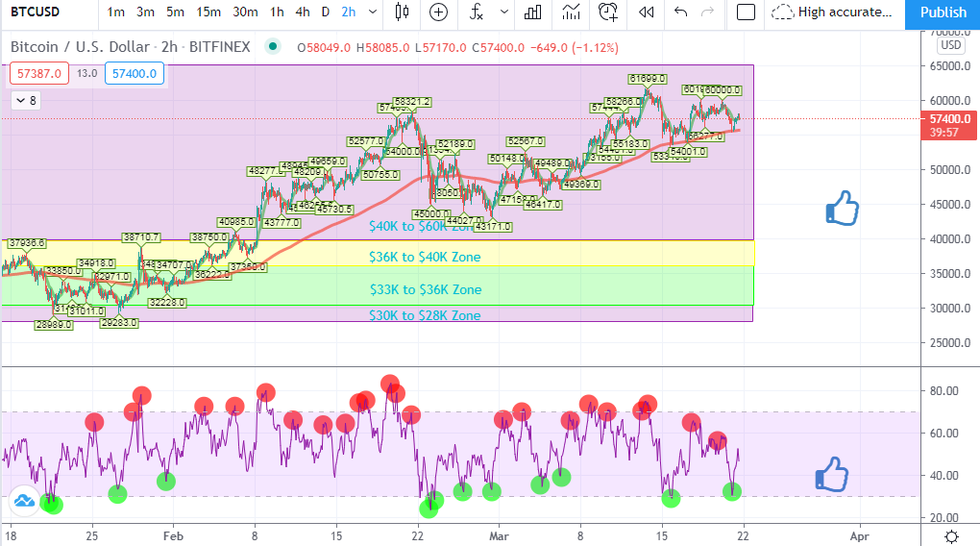
Task: Undo the last action with the arrow
Action: (x=680, y=12)
